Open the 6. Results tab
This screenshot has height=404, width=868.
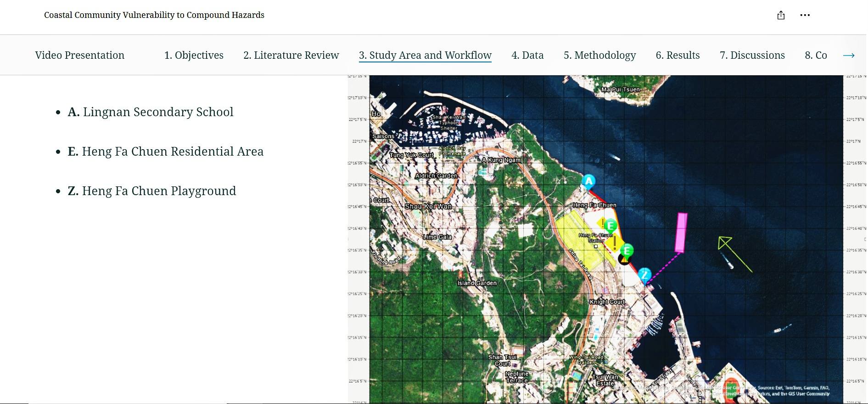click(x=678, y=55)
